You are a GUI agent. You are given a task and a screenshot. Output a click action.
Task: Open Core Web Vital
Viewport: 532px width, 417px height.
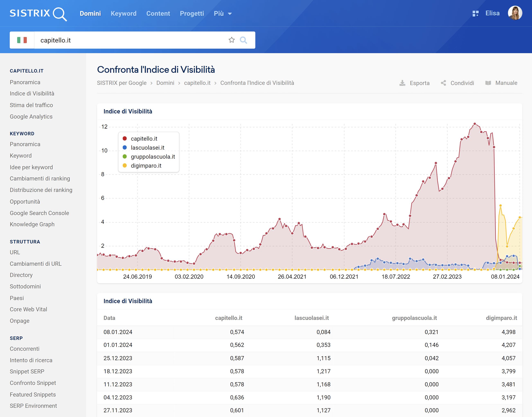[x=28, y=309]
